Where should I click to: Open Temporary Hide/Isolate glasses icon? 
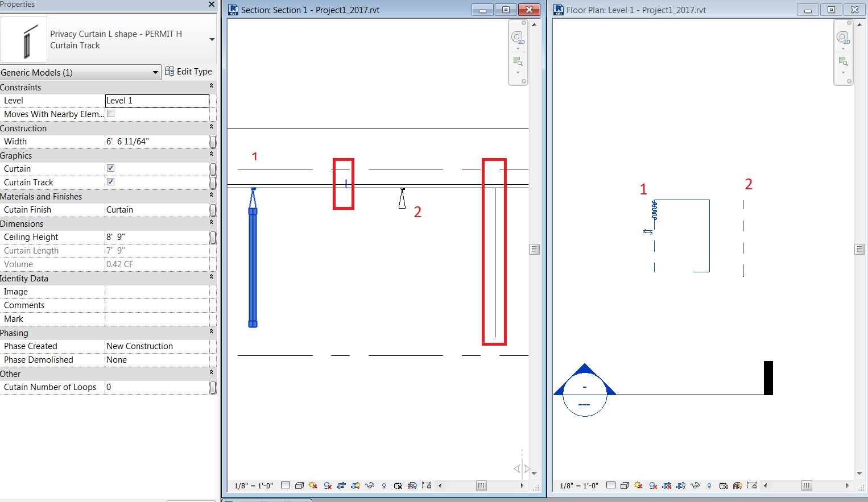pos(369,486)
